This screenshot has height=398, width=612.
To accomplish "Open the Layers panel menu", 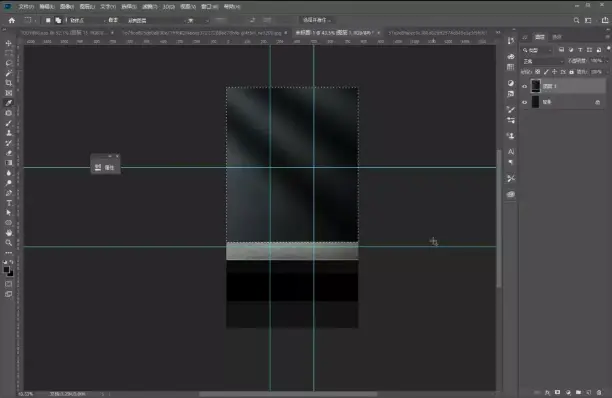I will pyautogui.click(x=608, y=37).
